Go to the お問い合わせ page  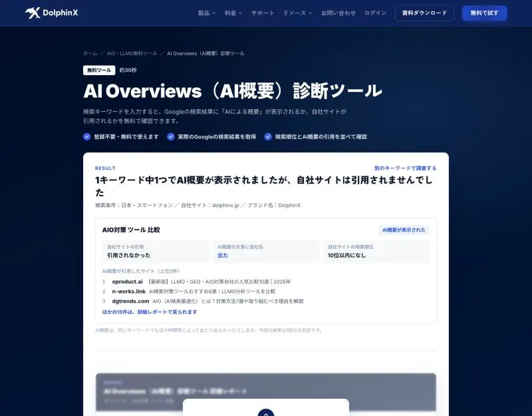click(x=338, y=13)
